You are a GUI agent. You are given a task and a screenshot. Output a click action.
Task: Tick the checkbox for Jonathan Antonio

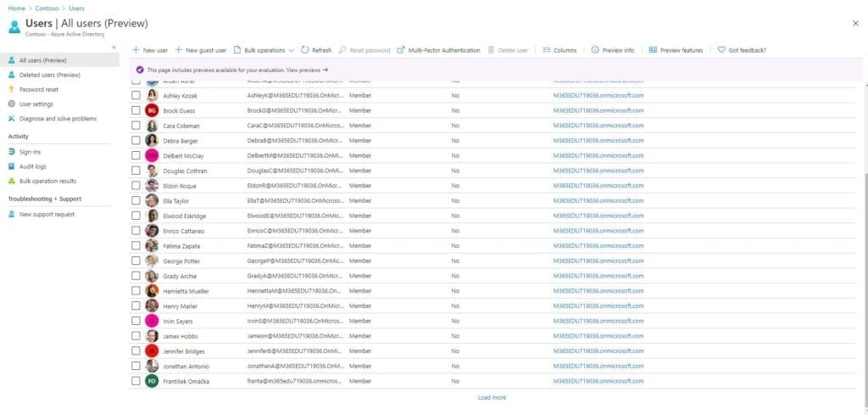tap(136, 366)
